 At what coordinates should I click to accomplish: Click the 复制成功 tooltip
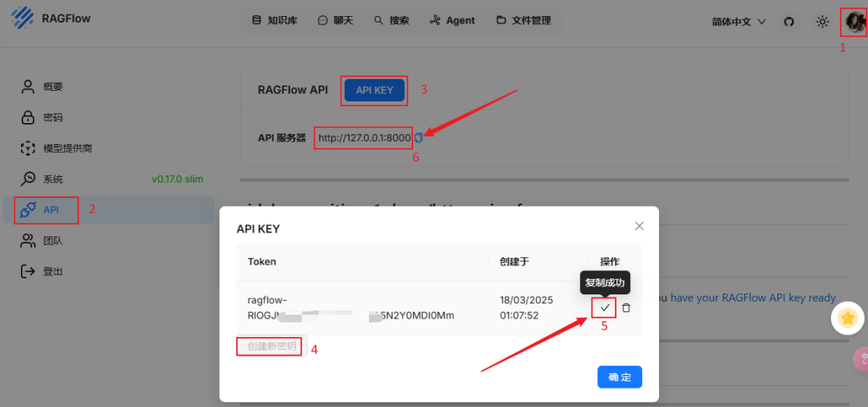605,282
